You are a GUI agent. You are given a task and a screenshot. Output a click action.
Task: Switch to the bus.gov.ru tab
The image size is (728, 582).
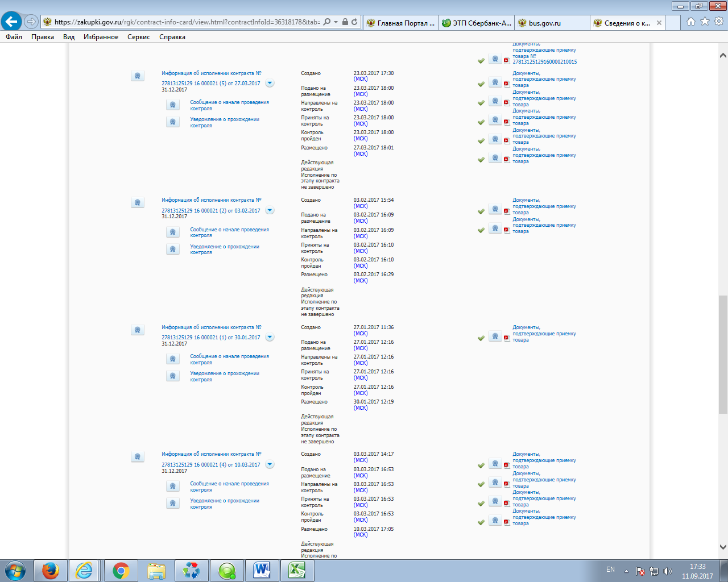coord(552,23)
